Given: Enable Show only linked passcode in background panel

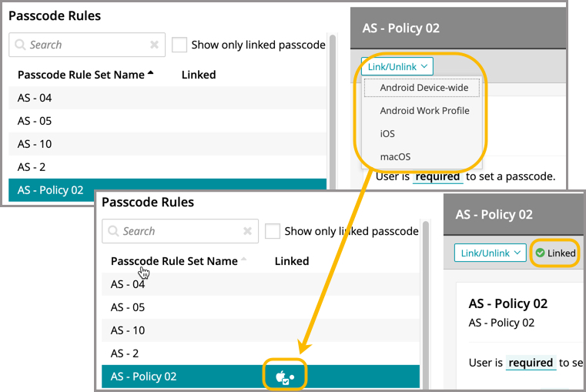Looking at the screenshot, I should pyautogui.click(x=179, y=45).
